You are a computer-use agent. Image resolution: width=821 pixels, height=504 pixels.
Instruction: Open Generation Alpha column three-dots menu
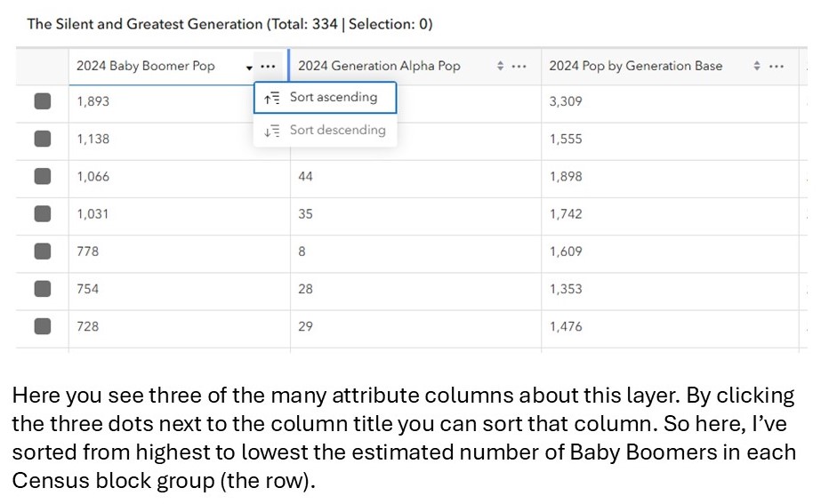tap(519, 67)
